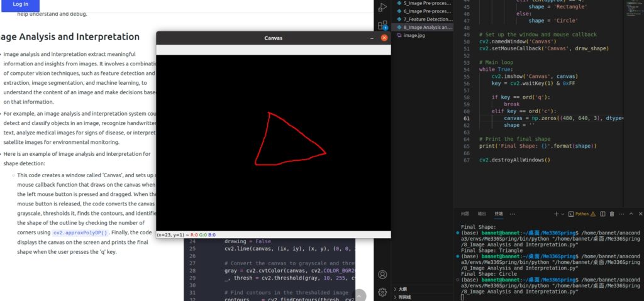Screen dimensions: 644x301
Task: Click the Canvas status bar coordinates readout
Action: point(186,235)
